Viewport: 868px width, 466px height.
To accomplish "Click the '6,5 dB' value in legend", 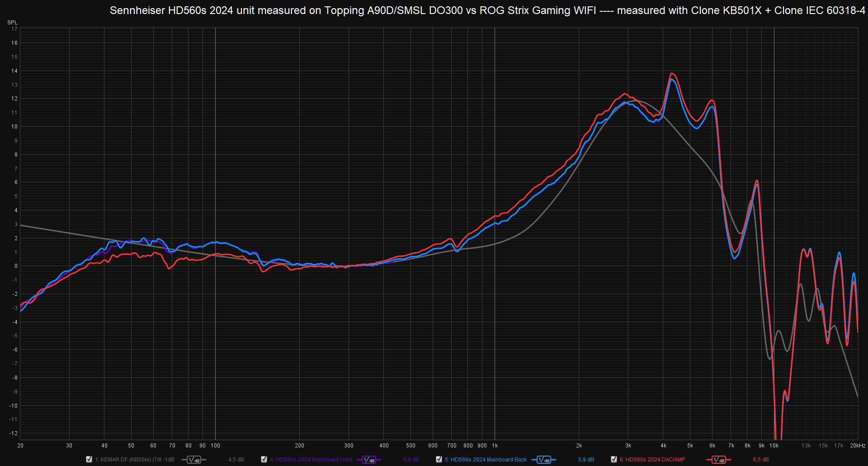I will click(x=761, y=460).
